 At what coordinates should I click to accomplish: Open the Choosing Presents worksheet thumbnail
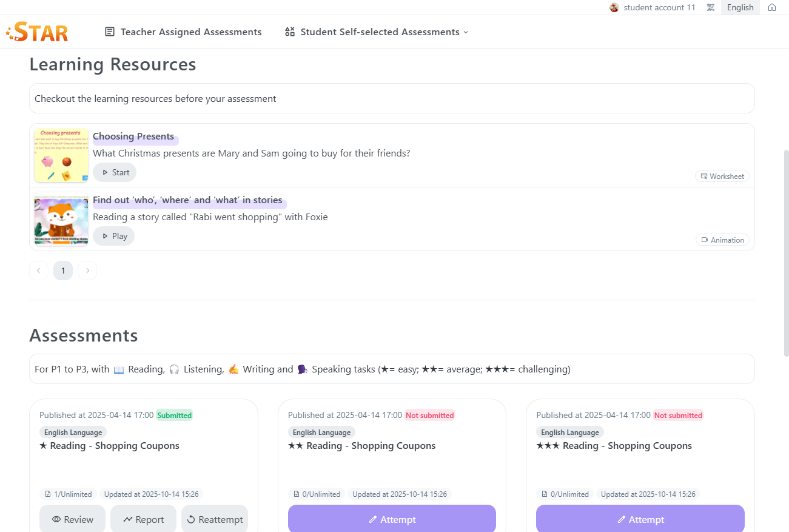[61, 155]
